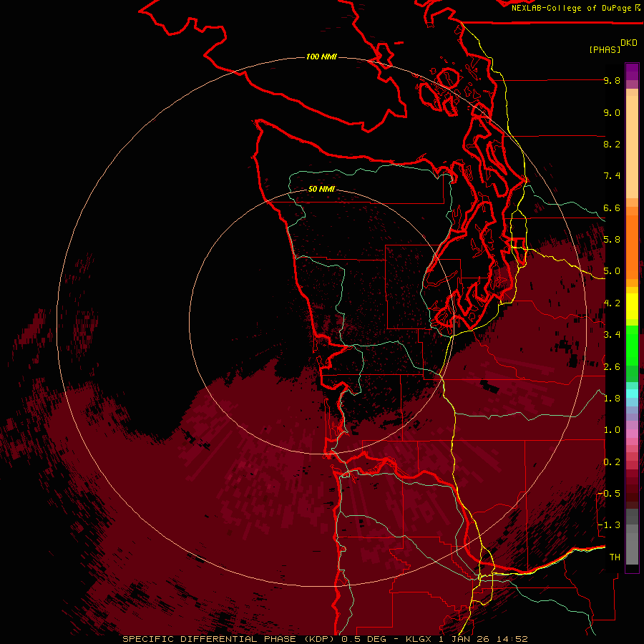Click the purple swatch at top of legend
This screenshot has width=644, height=644.
click(632, 72)
